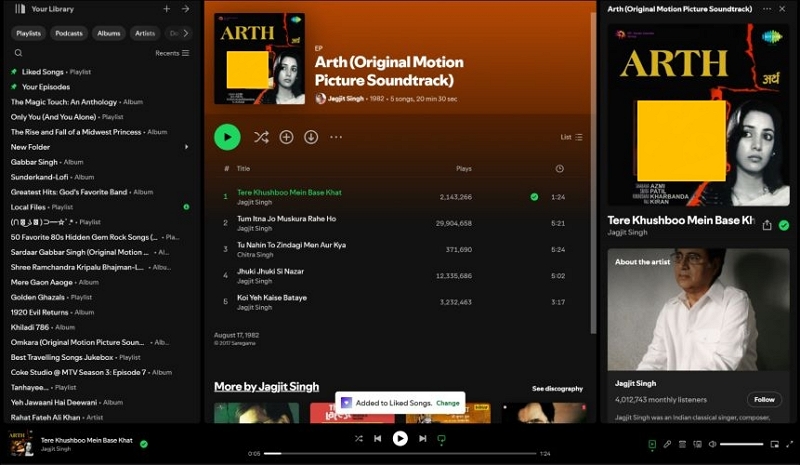Sort tracks by the duration clock icon
Viewport: 800px width, 465px height.
pyautogui.click(x=560, y=168)
